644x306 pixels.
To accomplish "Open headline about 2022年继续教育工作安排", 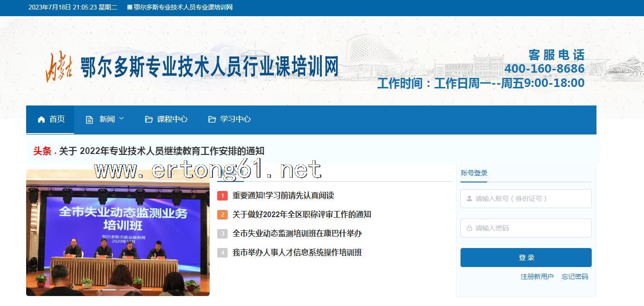I will pos(162,151).
